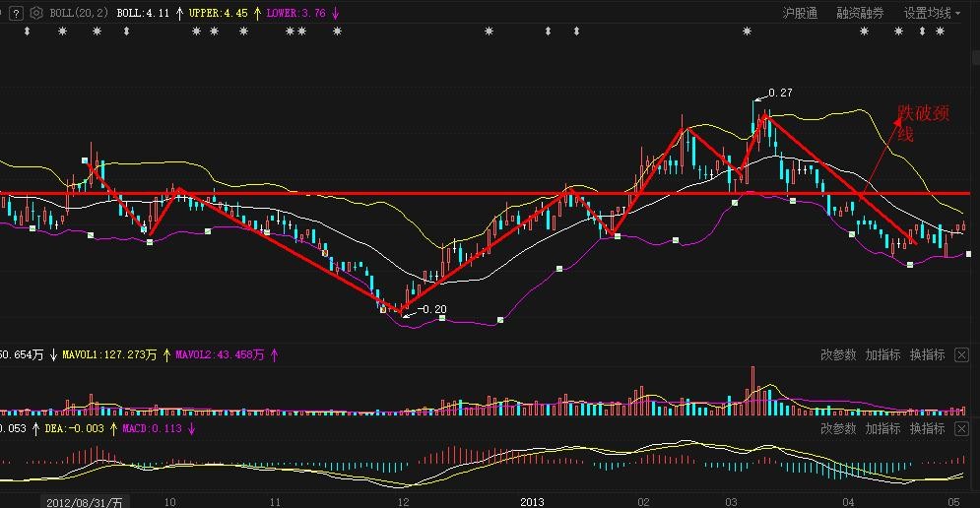The width and height of the screenshot is (980, 508).
Task: Click 加指标 in the volume panel
Action: [x=882, y=355]
